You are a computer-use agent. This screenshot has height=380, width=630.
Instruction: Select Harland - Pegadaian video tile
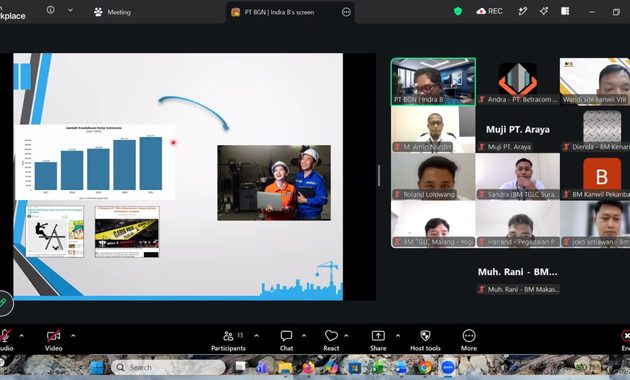click(518, 224)
